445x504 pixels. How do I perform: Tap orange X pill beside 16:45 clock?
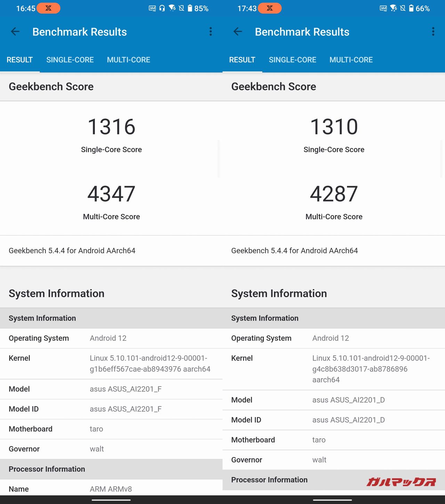(x=48, y=8)
